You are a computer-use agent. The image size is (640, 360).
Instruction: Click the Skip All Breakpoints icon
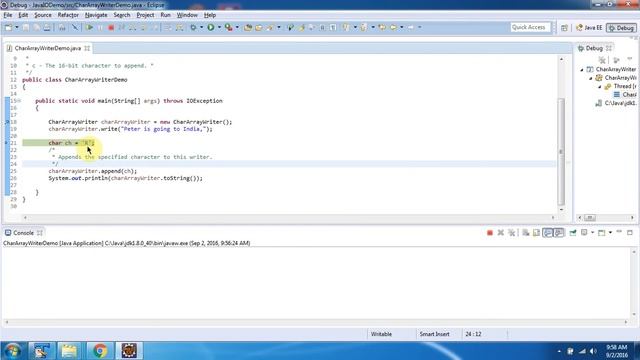pos(75,27)
